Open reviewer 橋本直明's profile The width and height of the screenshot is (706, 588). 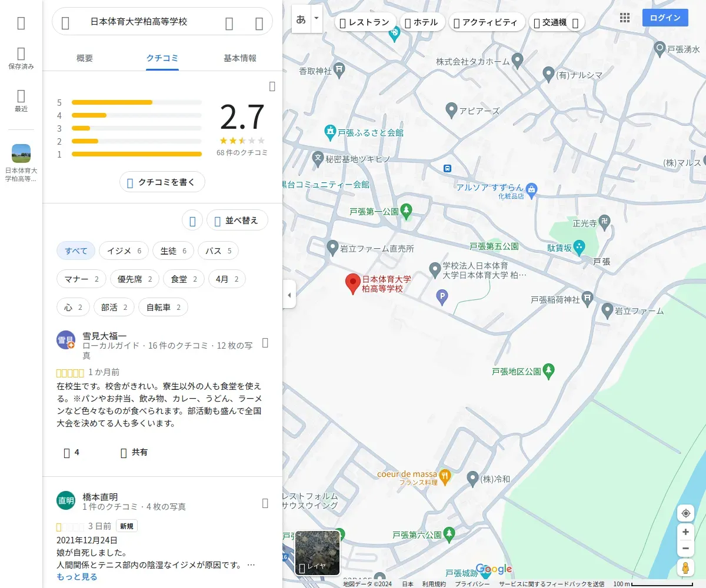coord(100,497)
